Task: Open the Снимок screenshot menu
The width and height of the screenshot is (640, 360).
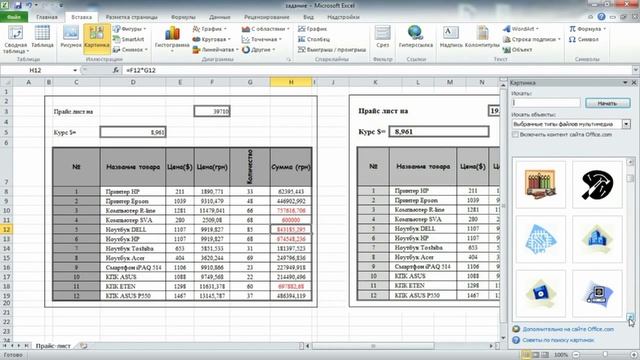Action: click(x=130, y=49)
